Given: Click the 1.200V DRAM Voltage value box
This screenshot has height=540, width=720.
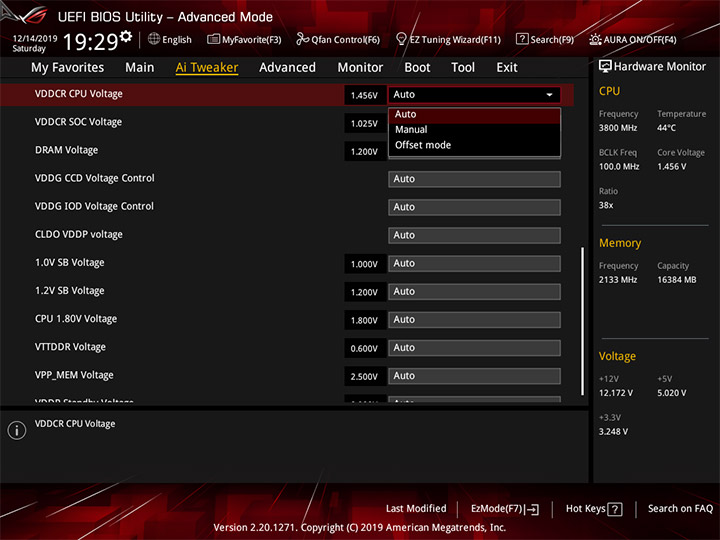Looking at the screenshot, I should (365, 152).
